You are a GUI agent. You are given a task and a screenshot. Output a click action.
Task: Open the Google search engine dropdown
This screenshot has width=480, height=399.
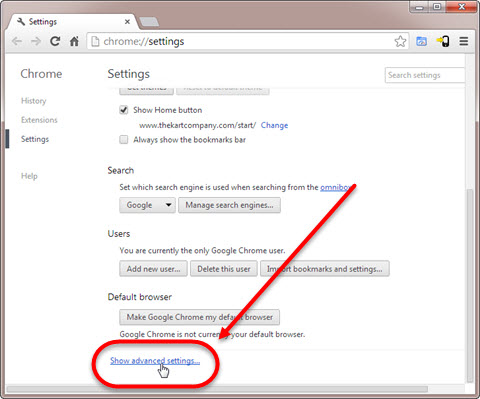click(x=147, y=205)
